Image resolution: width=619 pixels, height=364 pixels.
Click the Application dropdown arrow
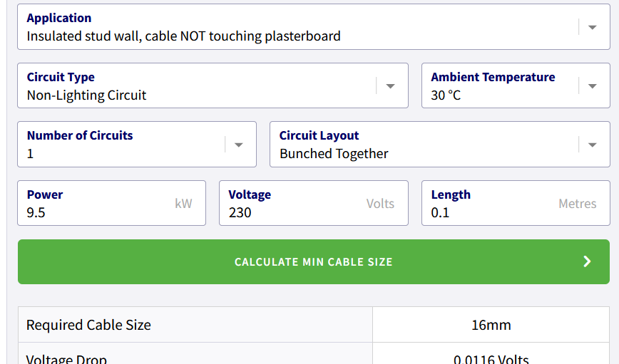pyautogui.click(x=592, y=27)
